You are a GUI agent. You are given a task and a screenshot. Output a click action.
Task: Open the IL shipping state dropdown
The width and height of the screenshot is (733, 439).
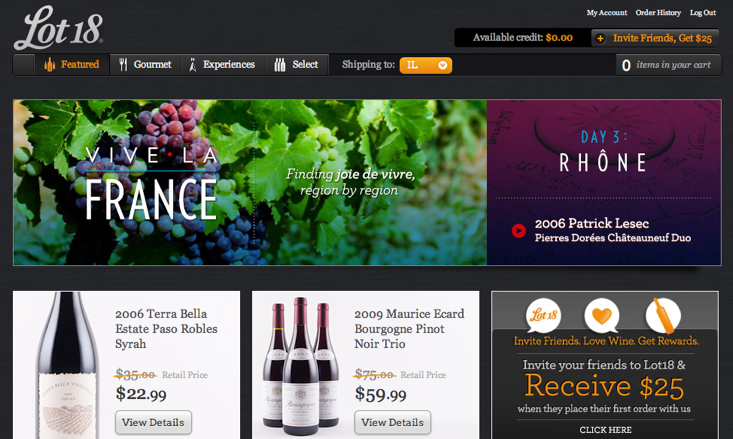(426, 65)
